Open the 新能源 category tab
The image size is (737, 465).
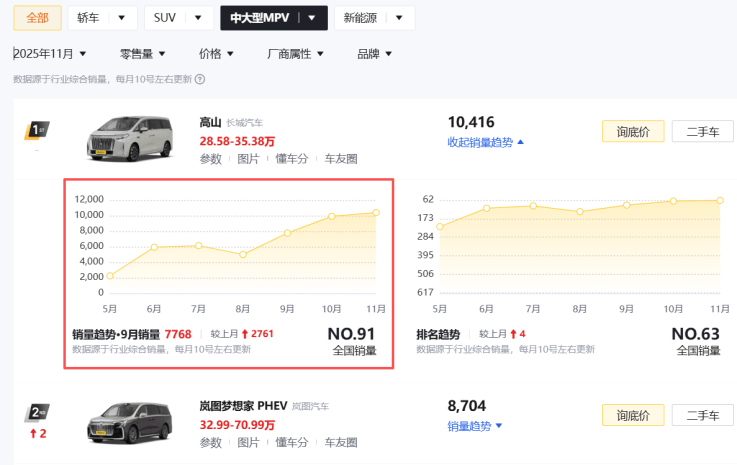point(360,18)
